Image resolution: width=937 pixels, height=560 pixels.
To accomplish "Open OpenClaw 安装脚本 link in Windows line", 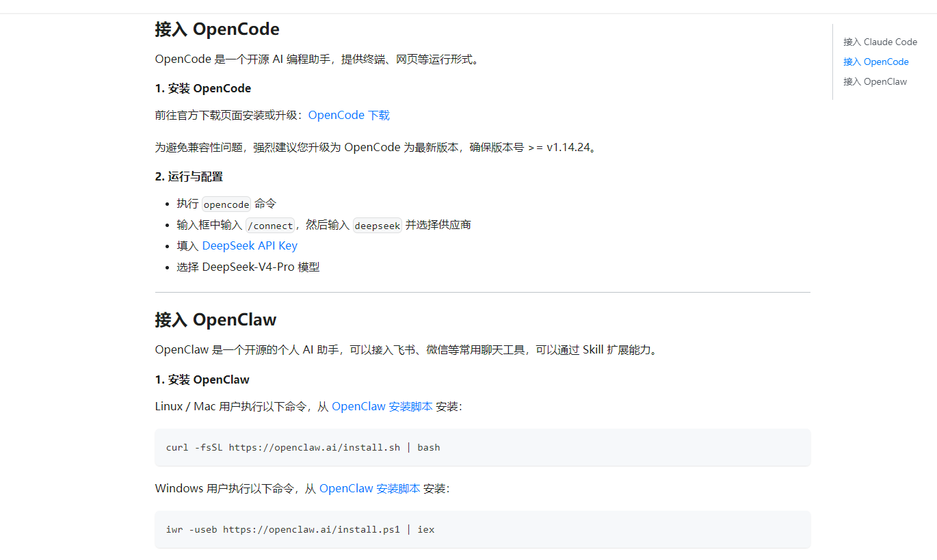I will click(369, 488).
